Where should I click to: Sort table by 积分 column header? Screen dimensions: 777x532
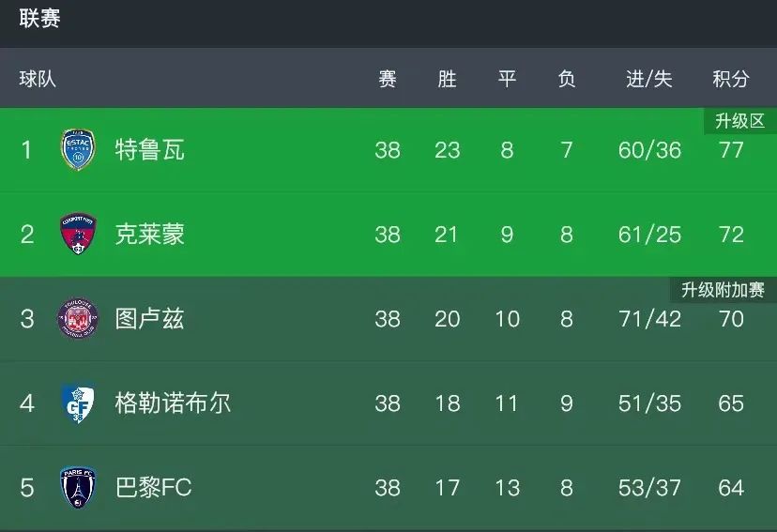[x=730, y=79]
